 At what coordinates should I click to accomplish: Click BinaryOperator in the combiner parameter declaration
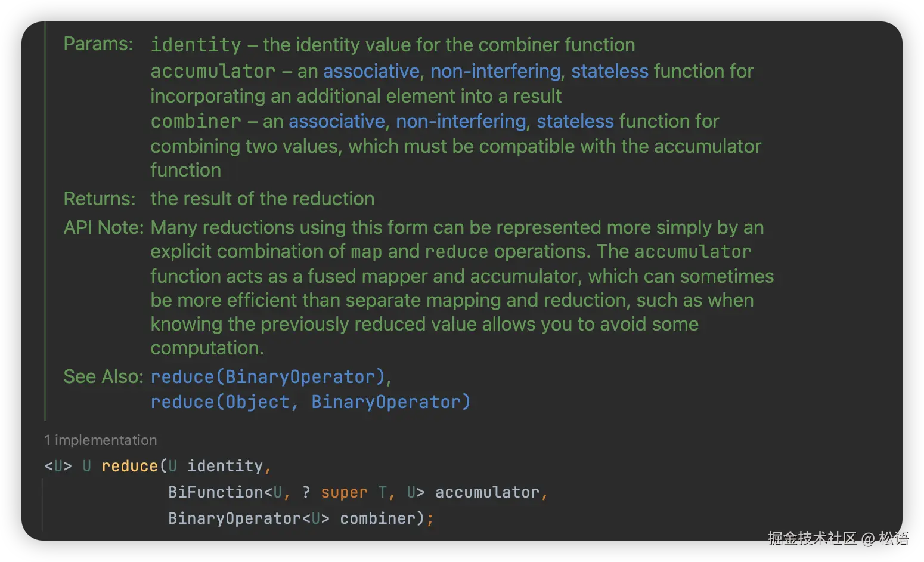(234, 518)
